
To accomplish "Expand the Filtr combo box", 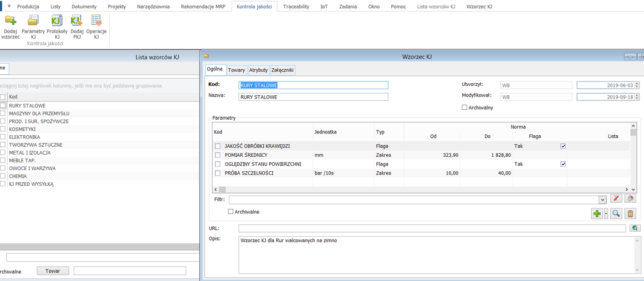I will coord(602,200).
